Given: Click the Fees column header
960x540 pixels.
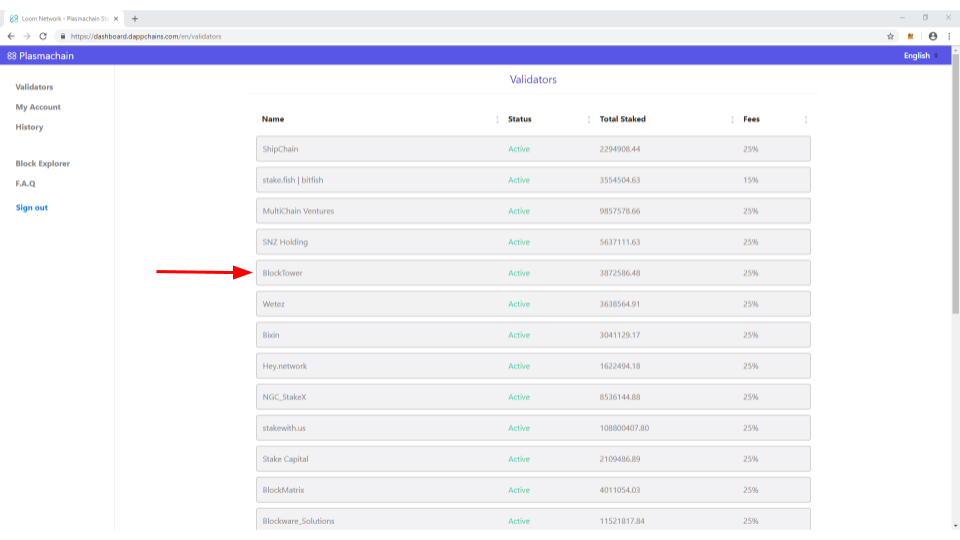Looking at the screenshot, I should (x=751, y=119).
